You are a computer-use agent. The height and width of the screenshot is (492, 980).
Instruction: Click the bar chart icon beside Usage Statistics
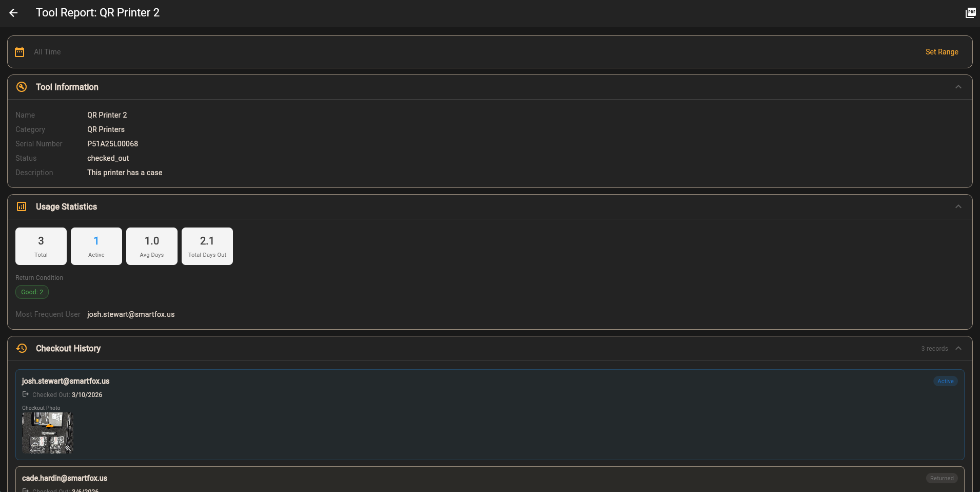tap(22, 206)
